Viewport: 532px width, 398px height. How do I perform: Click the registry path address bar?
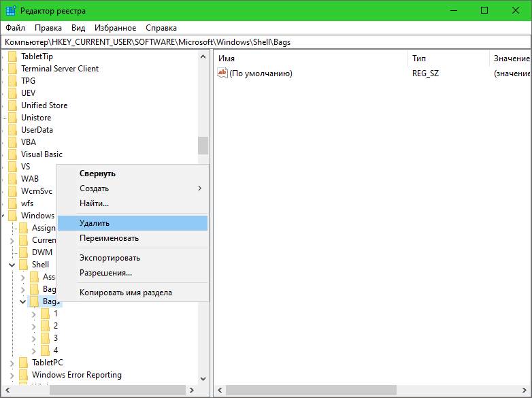click(265, 42)
